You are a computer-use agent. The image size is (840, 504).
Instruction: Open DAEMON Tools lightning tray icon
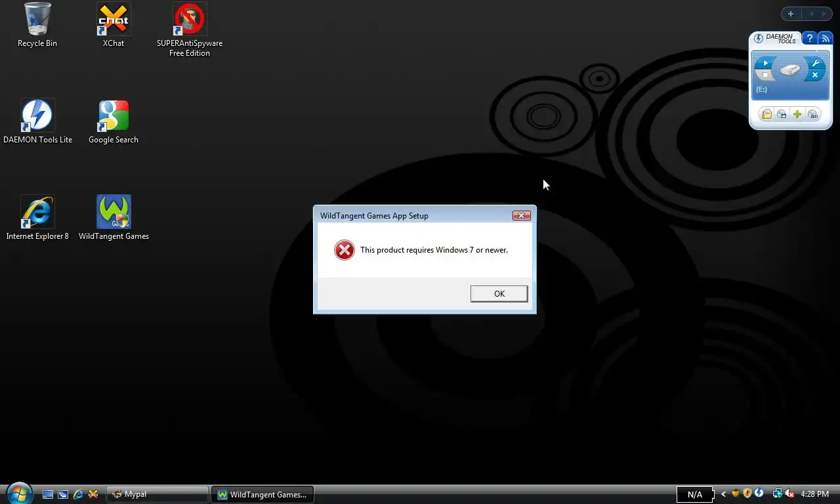(x=759, y=493)
